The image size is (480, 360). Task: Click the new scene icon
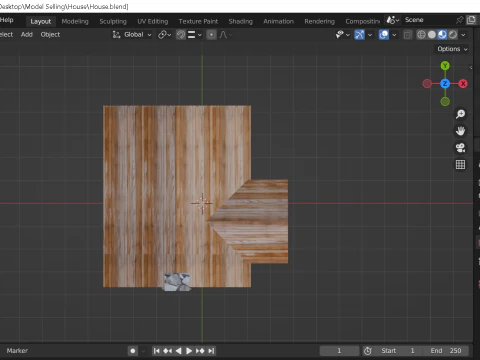click(x=471, y=20)
